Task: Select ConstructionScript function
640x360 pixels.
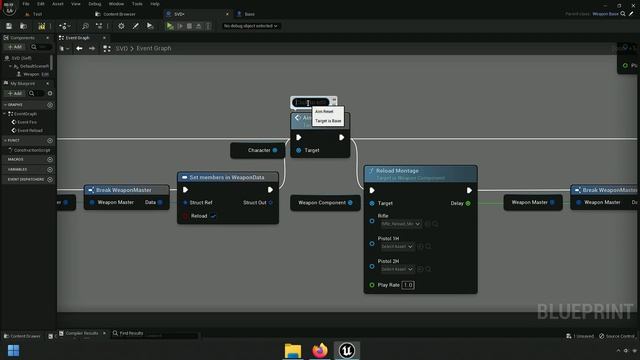Action: coord(32,150)
